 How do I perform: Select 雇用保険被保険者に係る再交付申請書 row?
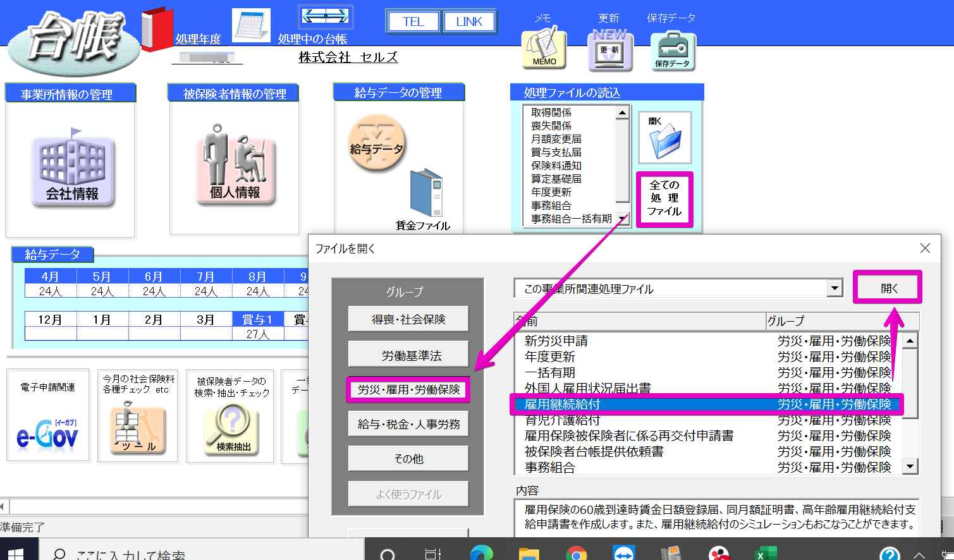click(x=707, y=435)
